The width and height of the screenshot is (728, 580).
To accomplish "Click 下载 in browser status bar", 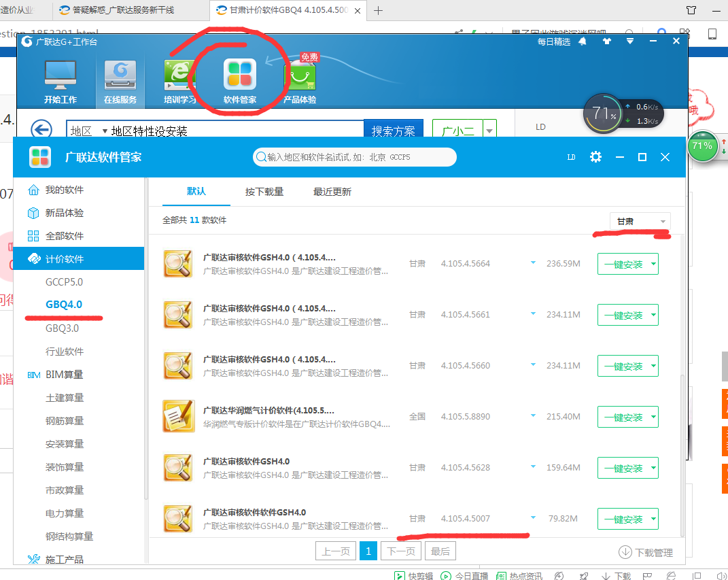I will 616,576.
